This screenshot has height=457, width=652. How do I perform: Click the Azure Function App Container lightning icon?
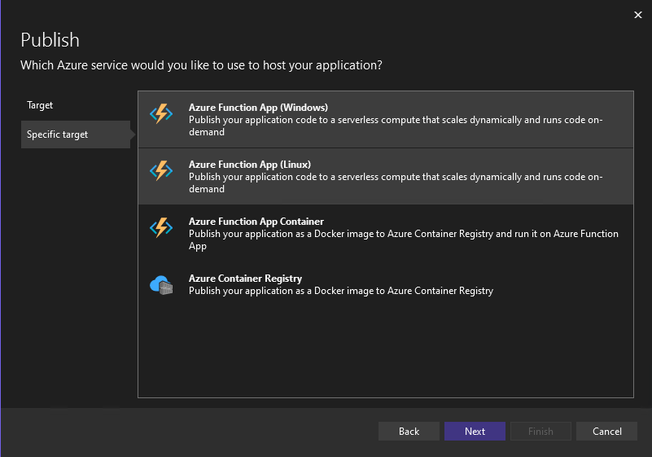(161, 227)
